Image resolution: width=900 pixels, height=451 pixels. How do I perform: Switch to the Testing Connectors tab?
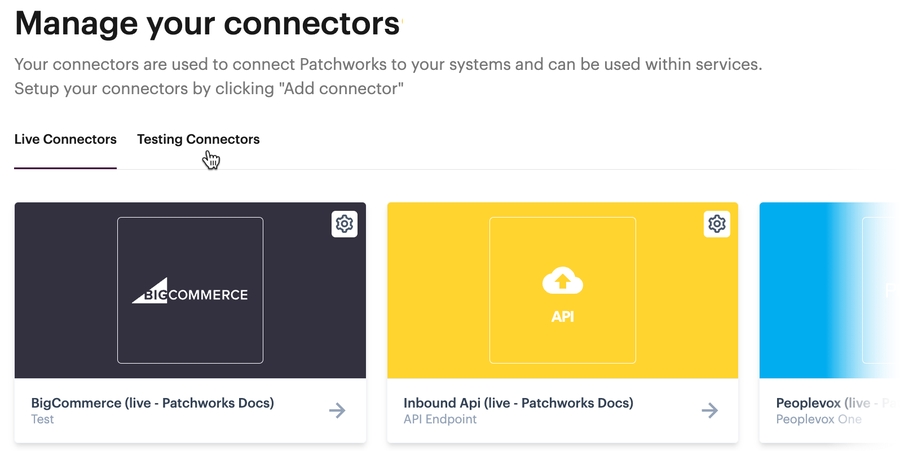198,139
